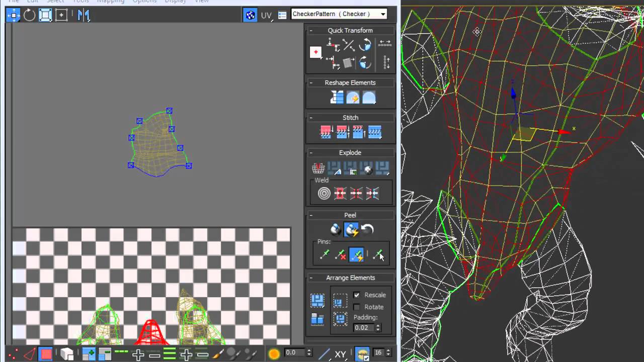Toggle the checker pattern display button
Viewport: 644px width, 362px height.
[x=250, y=15]
